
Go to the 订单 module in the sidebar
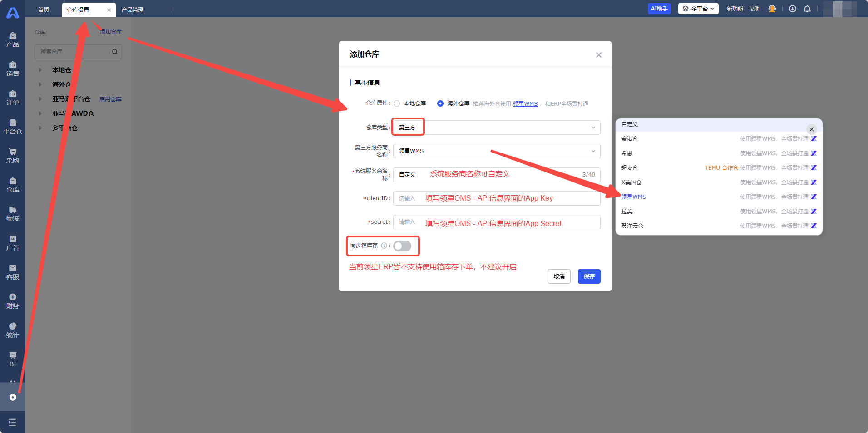click(13, 98)
